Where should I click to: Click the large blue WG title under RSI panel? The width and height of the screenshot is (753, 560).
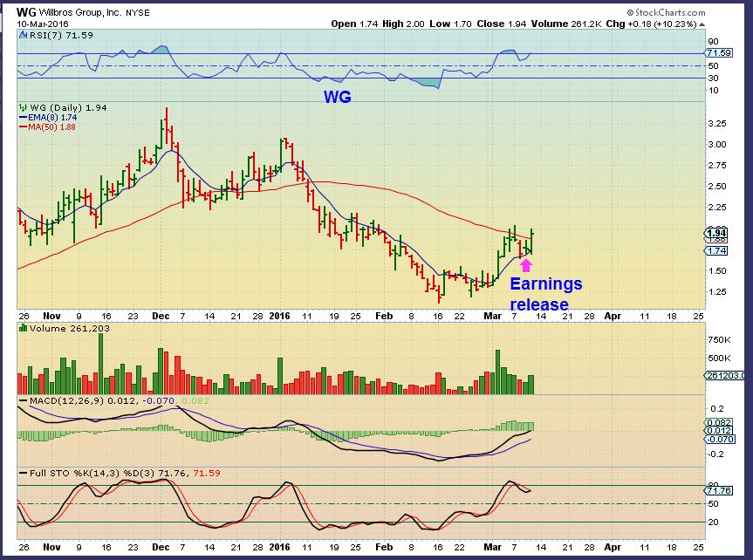[x=338, y=97]
